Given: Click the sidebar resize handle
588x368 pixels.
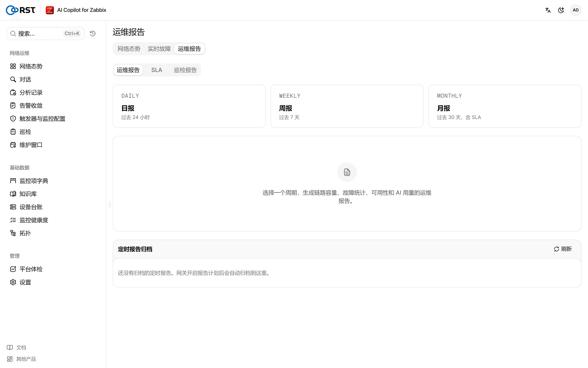Looking at the screenshot, I should click(110, 204).
